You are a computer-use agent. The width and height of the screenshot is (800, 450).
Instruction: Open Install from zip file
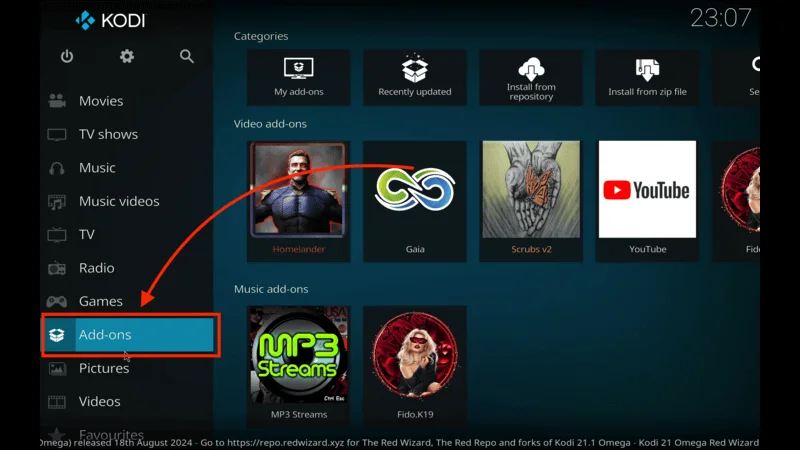click(x=647, y=78)
